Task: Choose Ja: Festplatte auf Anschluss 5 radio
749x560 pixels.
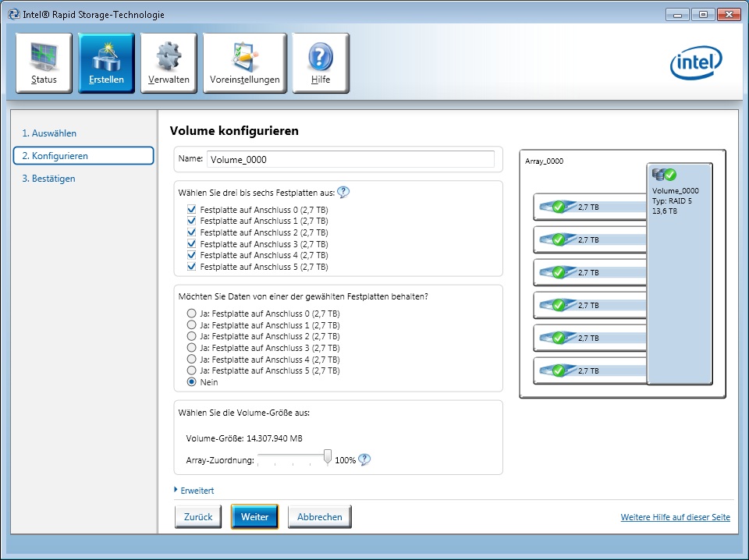Action: coord(192,370)
